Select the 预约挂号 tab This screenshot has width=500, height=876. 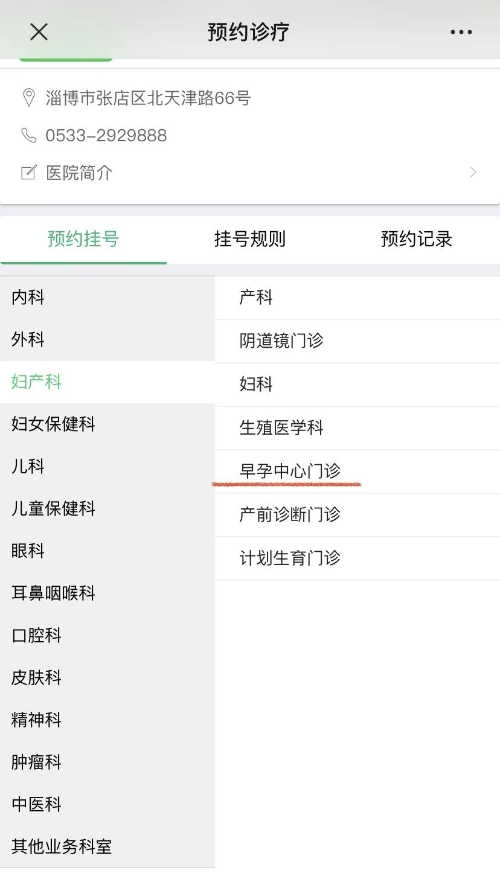[x=83, y=239]
